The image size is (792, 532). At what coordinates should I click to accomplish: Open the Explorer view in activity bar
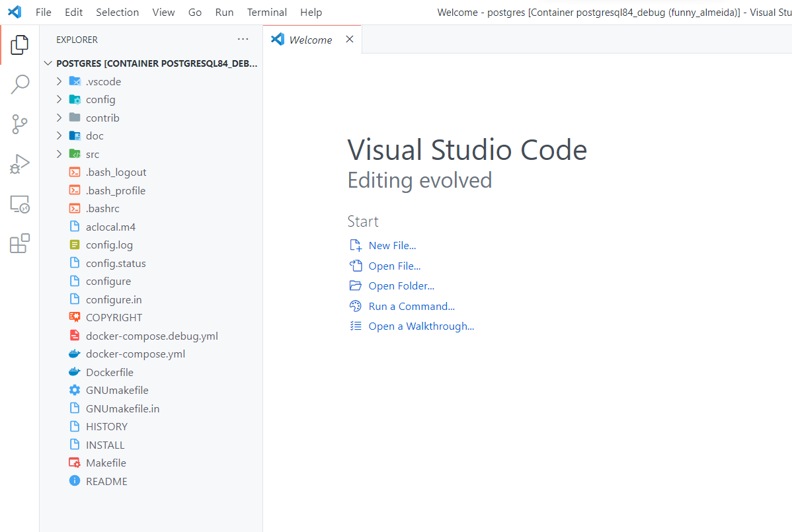click(x=20, y=45)
